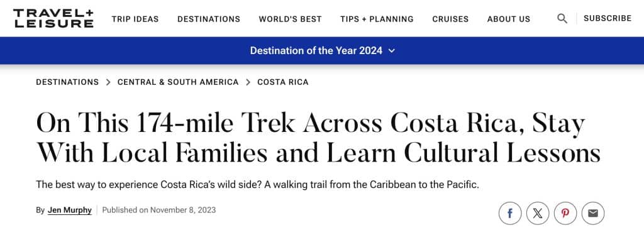Share article via email icon
The image size is (644, 242).
click(592, 213)
